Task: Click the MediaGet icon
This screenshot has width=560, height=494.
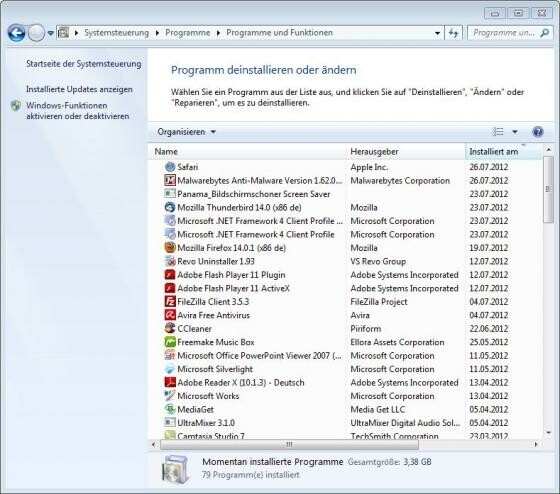Action: (170, 409)
